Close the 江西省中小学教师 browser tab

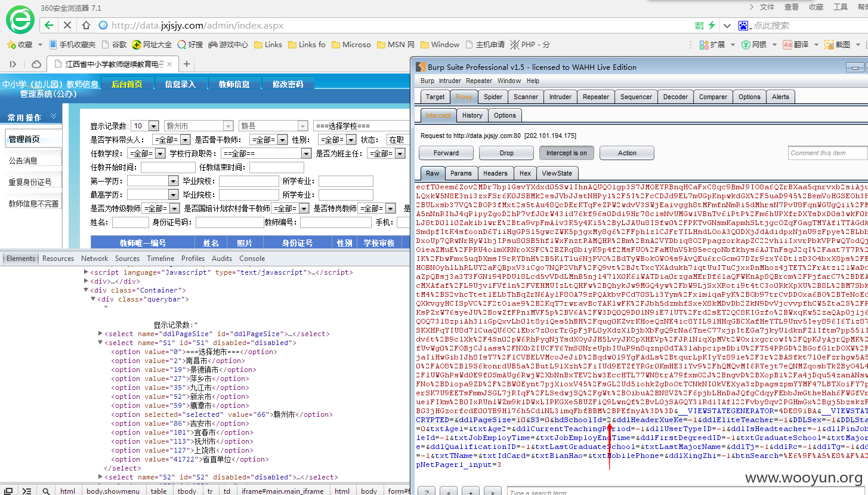[x=169, y=64]
